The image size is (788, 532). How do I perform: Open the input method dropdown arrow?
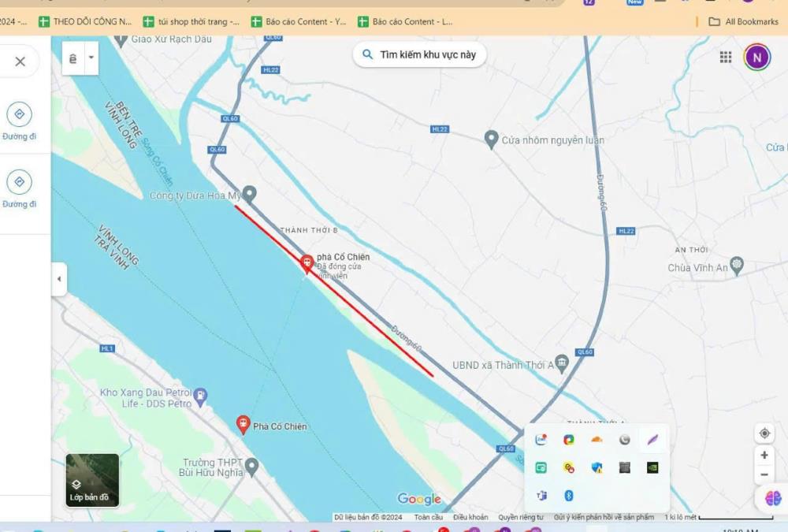click(x=91, y=58)
